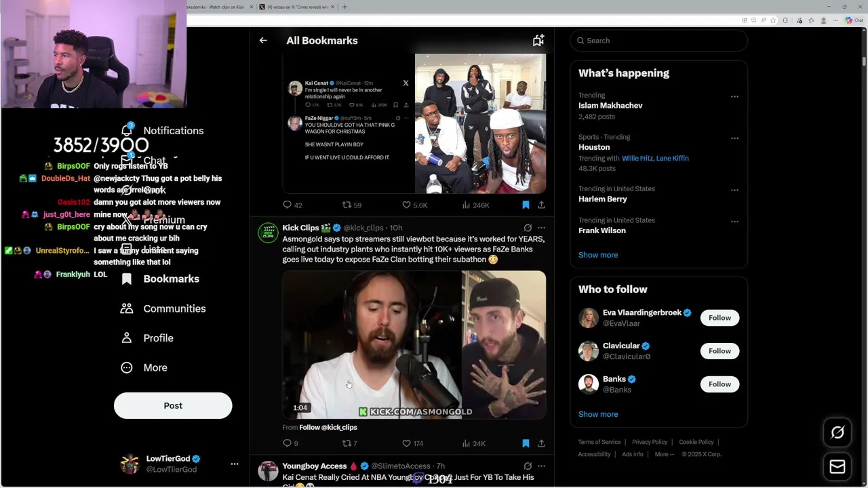The height and width of the screenshot is (488, 868).
Task: Open the Grok floating button
Action: pyautogui.click(x=837, y=432)
